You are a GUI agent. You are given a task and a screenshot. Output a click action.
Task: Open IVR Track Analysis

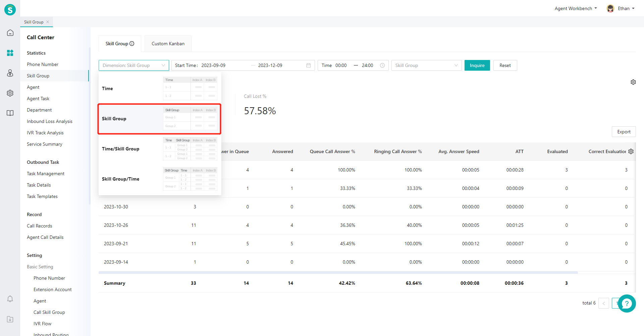click(x=45, y=133)
